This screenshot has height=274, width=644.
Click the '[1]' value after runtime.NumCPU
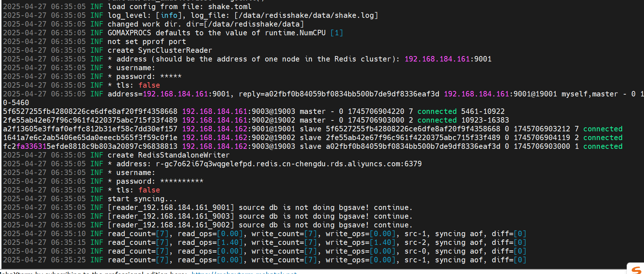coord(337,33)
